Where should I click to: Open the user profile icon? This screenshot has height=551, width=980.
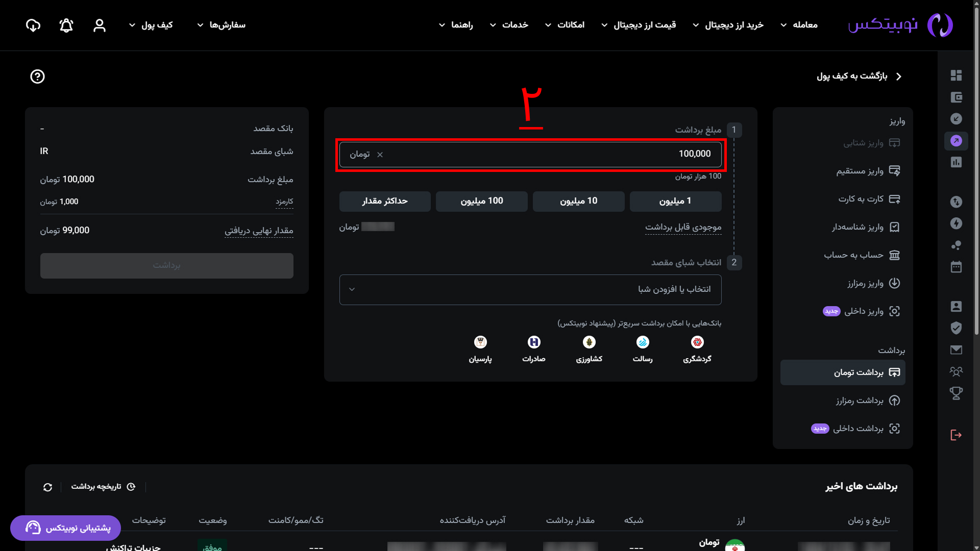tap(100, 25)
